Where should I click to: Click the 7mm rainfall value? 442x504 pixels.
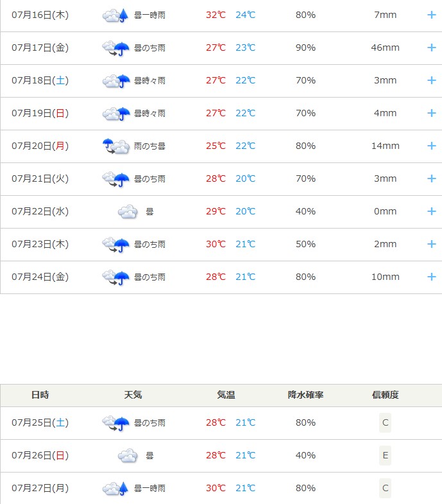click(x=385, y=15)
